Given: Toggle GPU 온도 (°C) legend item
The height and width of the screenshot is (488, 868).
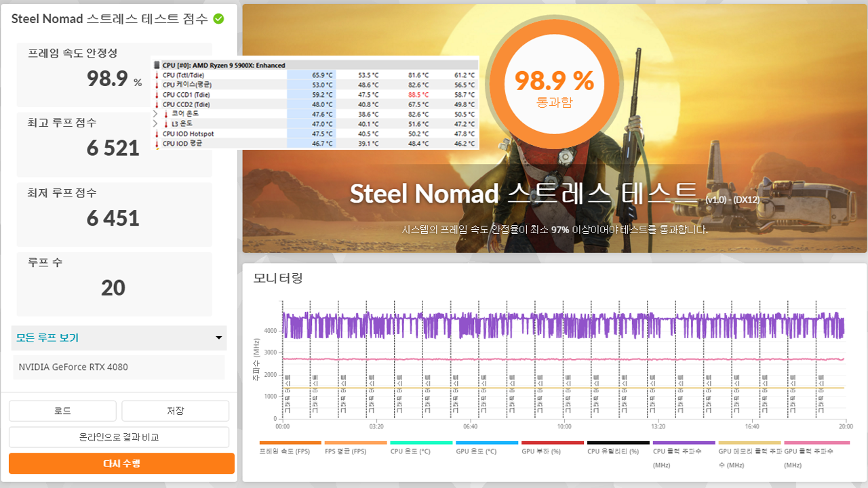Looking at the screenshot, I should tap(486, 448).
